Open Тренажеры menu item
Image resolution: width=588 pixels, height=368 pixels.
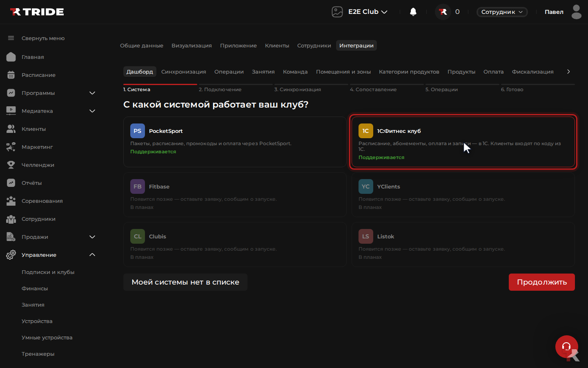coord(38,354)
